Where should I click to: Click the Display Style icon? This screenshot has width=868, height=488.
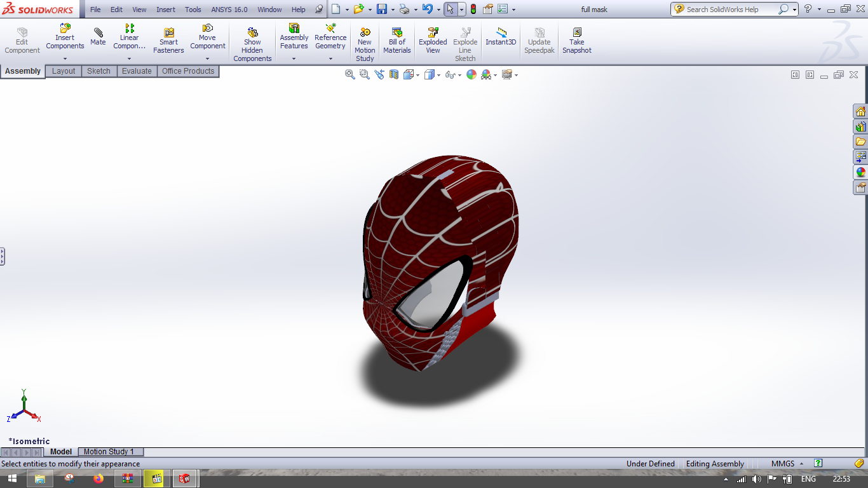click(x=430, y=74)
